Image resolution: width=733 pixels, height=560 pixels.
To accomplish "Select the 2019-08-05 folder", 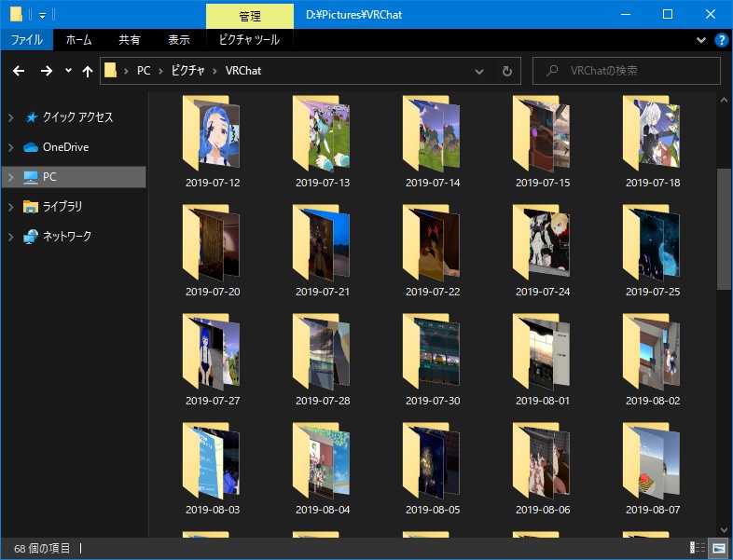I will click(433, 469).
